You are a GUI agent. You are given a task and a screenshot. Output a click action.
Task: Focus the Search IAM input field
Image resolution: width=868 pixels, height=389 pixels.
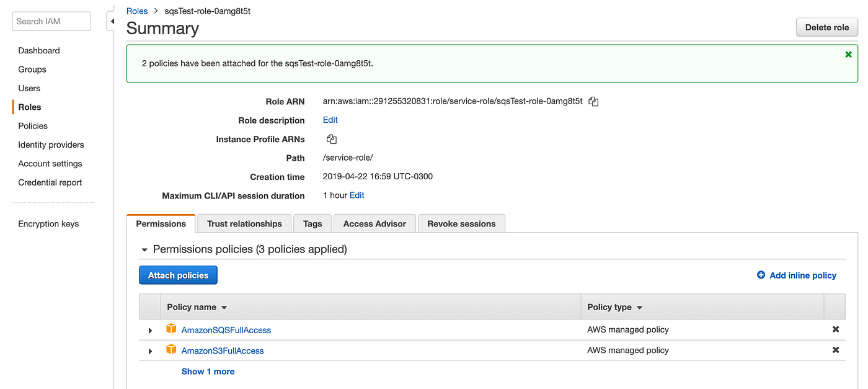[51, 21]
